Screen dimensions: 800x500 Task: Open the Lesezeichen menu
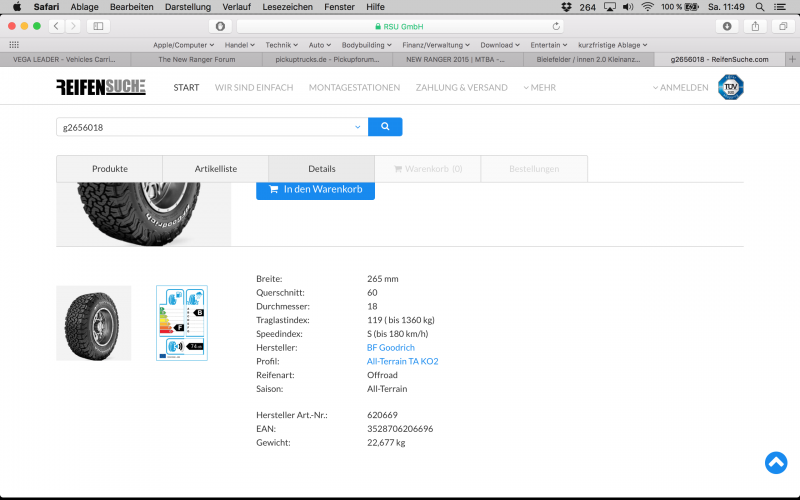(x=287, y=7)
